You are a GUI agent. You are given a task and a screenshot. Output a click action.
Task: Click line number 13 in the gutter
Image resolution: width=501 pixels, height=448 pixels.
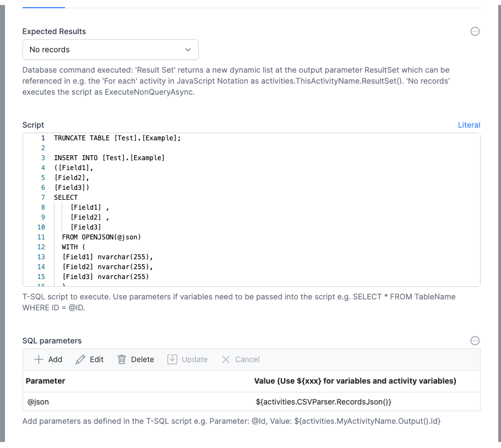pyautogui.click(x=41, y=257)
